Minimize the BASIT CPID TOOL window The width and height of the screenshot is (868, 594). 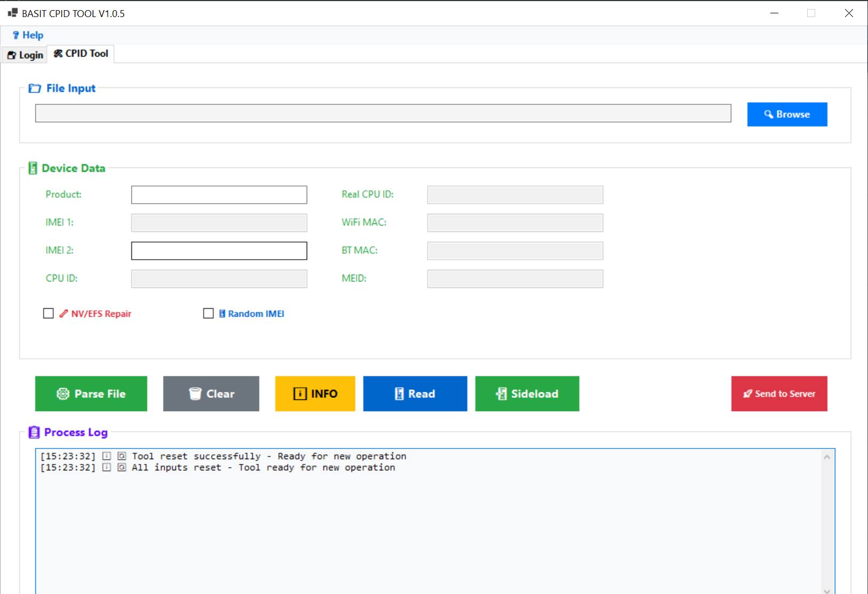[x=775, y=13]
